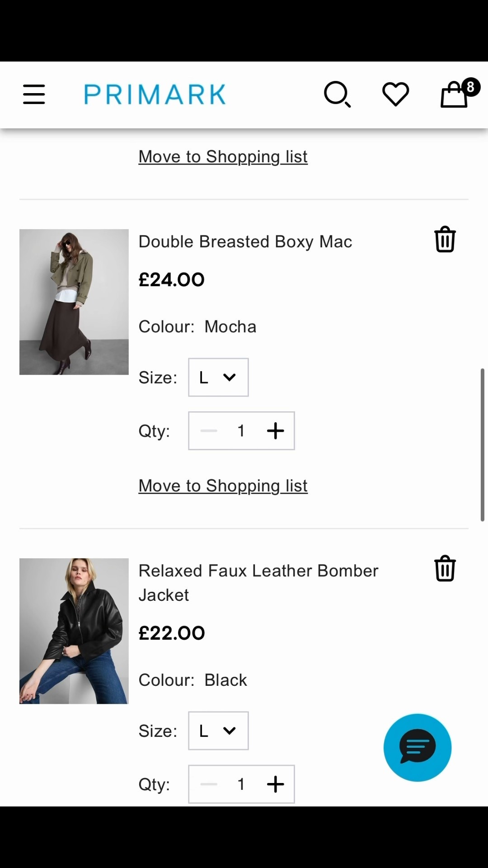The image size is (488, 868).
Task: Increase quantity of the Bomber Jacket
Action: coord(275,784)
